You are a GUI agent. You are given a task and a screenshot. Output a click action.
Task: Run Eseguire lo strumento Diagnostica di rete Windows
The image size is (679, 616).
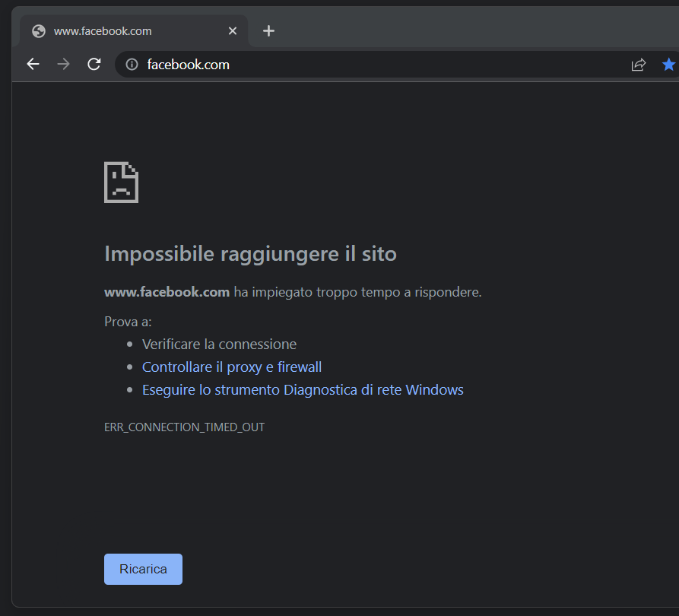(303, 390)
